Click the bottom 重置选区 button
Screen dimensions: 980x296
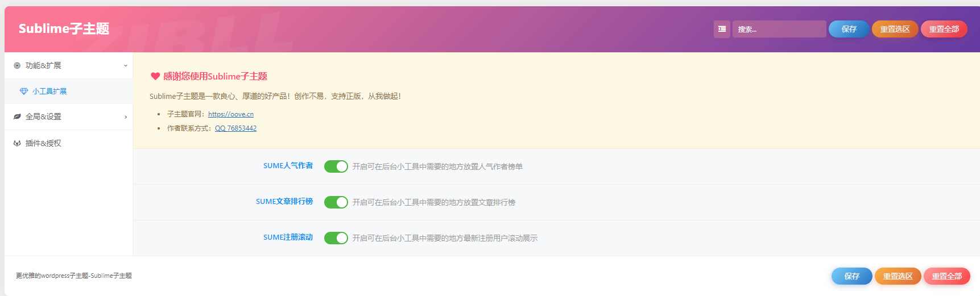click(x=898, y=276)
